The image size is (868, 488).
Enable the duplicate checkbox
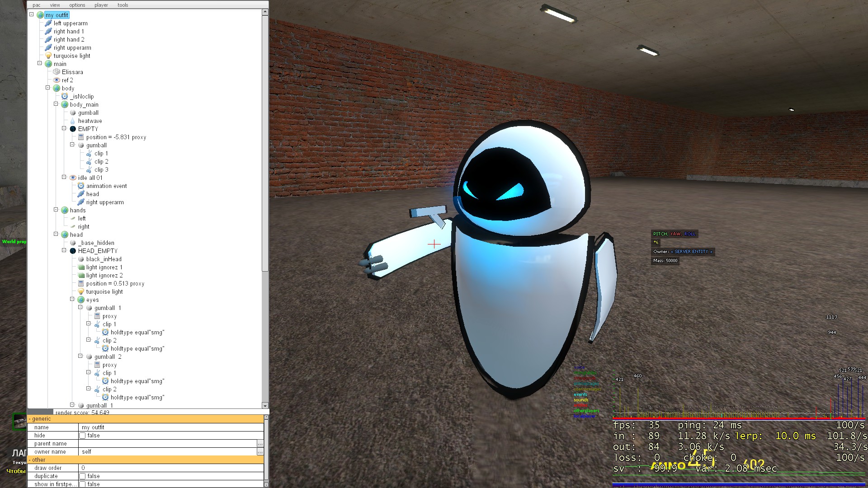[x=82, y=476]
